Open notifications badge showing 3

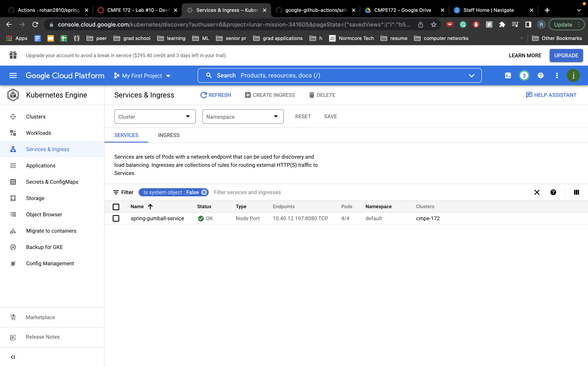tap(524, 75)
